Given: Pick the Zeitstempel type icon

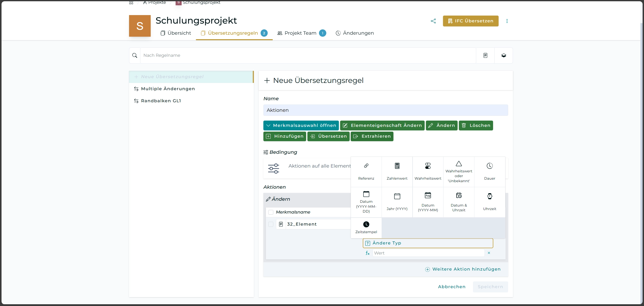Looking at the screenshot, I should pyautogui.click(x=366, y=224).
